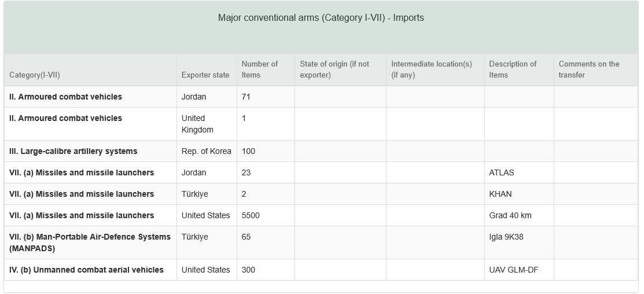
Task: Click the Major conventional arms Imports title
Action: (x=321, y=18)
